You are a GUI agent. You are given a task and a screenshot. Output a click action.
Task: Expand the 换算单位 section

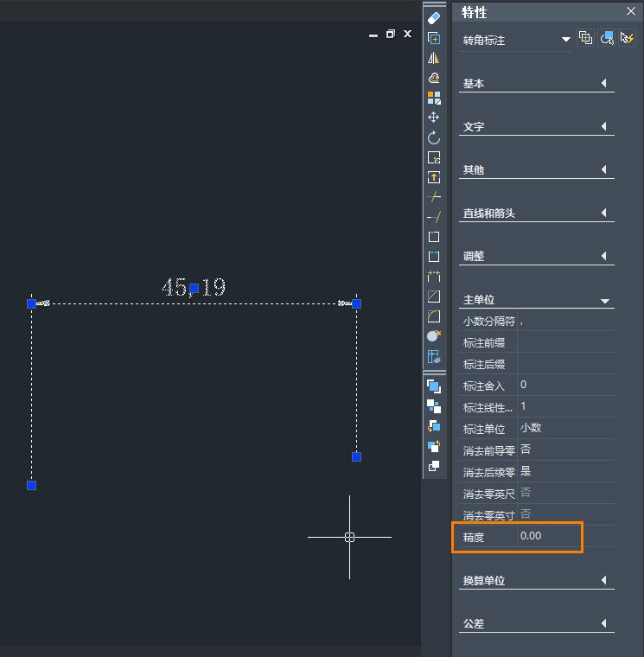pyautogui.click(x=603, y=580)
